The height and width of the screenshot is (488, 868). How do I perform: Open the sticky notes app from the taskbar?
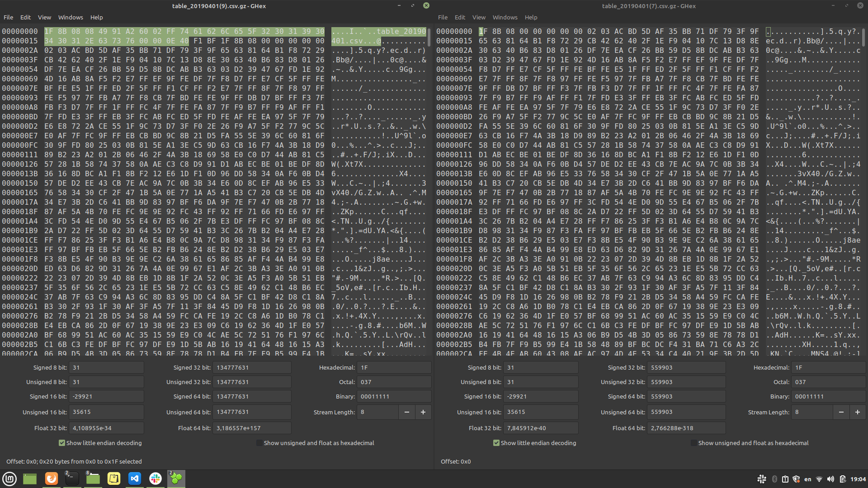[x=113, y=479]
